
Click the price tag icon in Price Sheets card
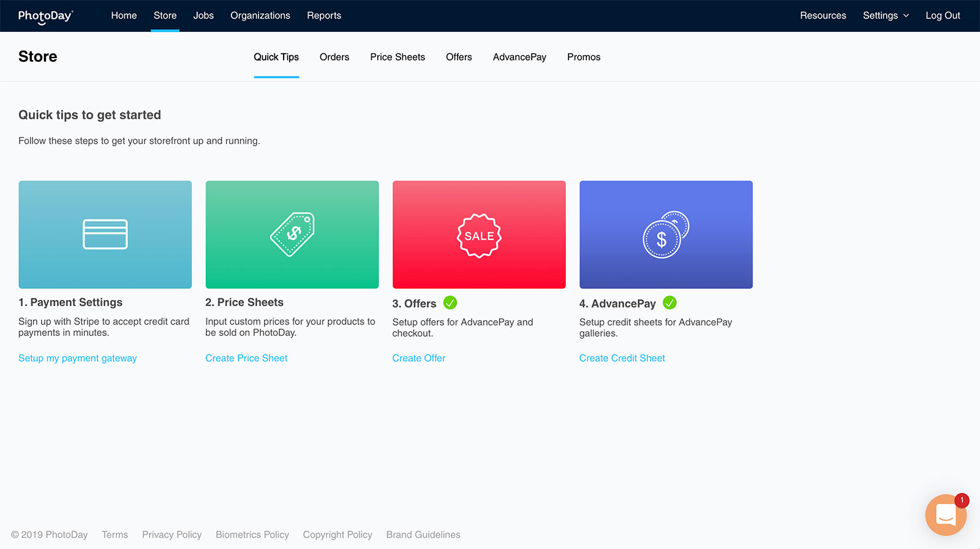click(x=292, y=234)
